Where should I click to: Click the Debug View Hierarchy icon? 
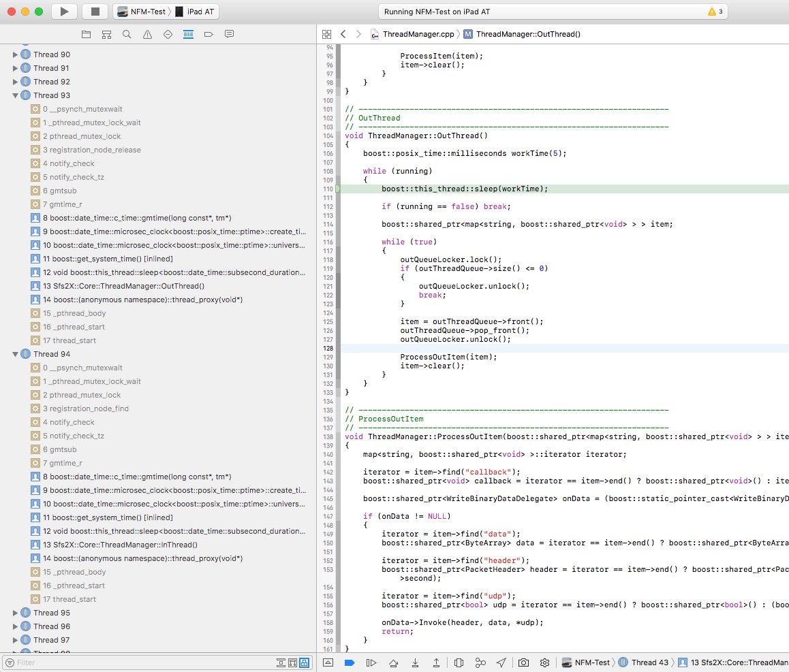point(459,662)
